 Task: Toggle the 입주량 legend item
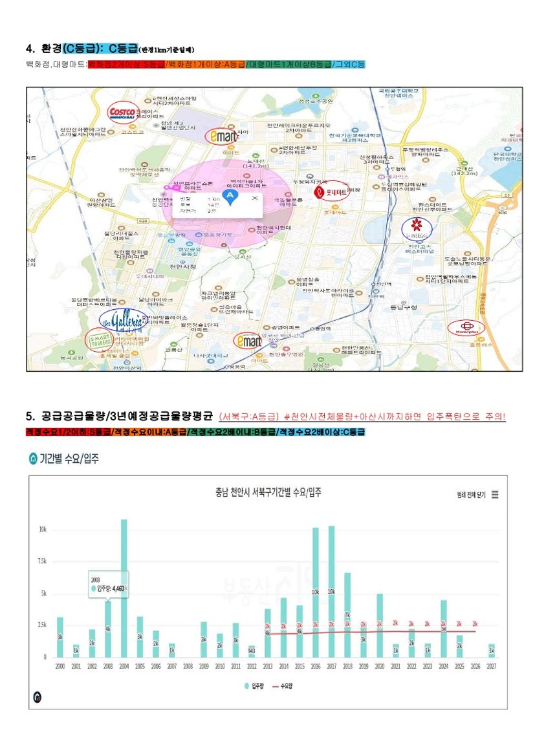point(254,686)
